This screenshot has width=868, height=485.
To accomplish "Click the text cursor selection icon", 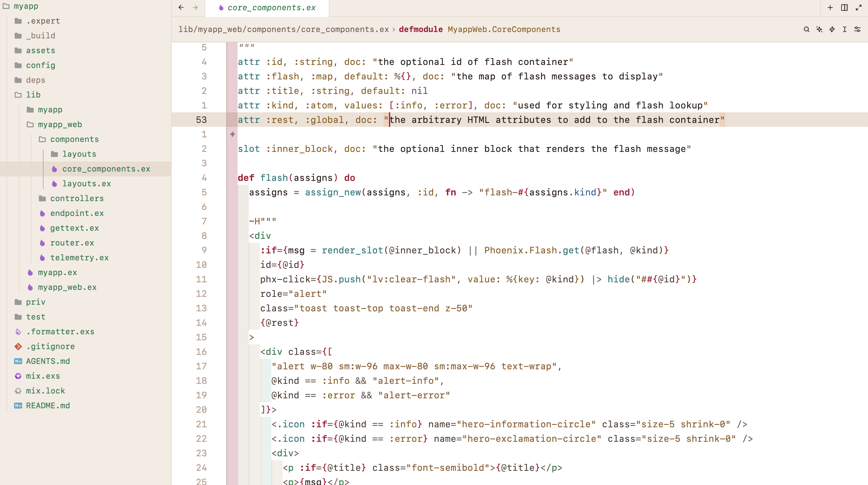I will [x=845, y=29].
